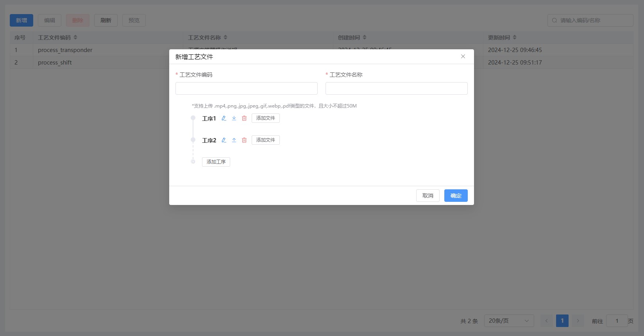Remove 工序2 via the red trash icon
644x336 pixels.
pos(244,140)
